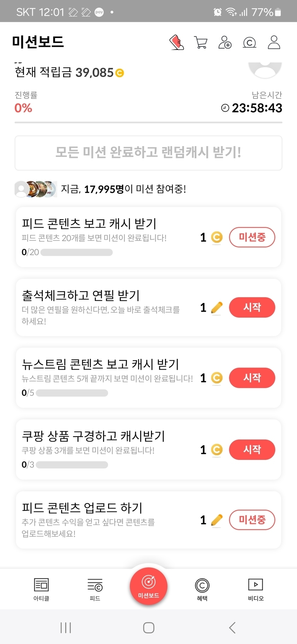
Task: Switch to the 피드 tab
Action: pyautogui.click(x=95, y=589)
